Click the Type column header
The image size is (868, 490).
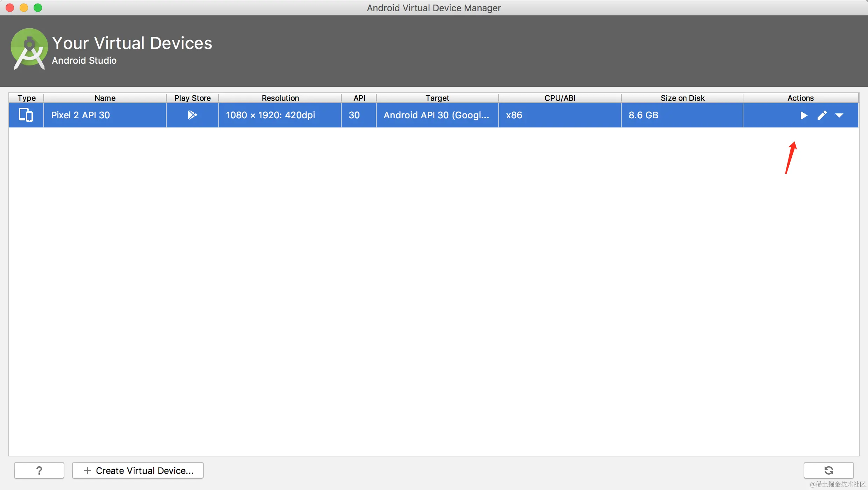pos(27,98)
